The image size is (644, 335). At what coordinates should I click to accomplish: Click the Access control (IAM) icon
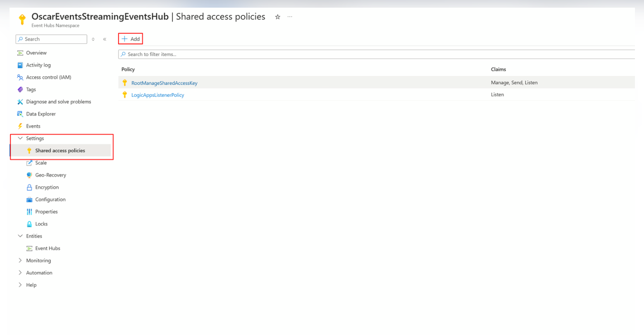20,77
